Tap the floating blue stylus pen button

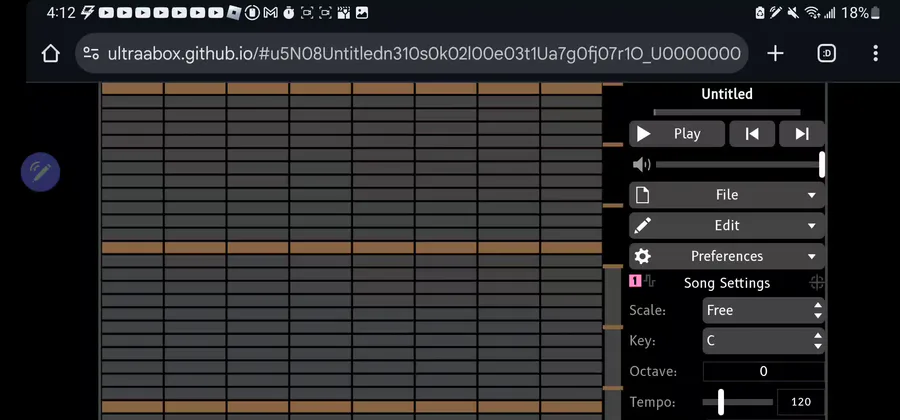(x=41, y=172)
